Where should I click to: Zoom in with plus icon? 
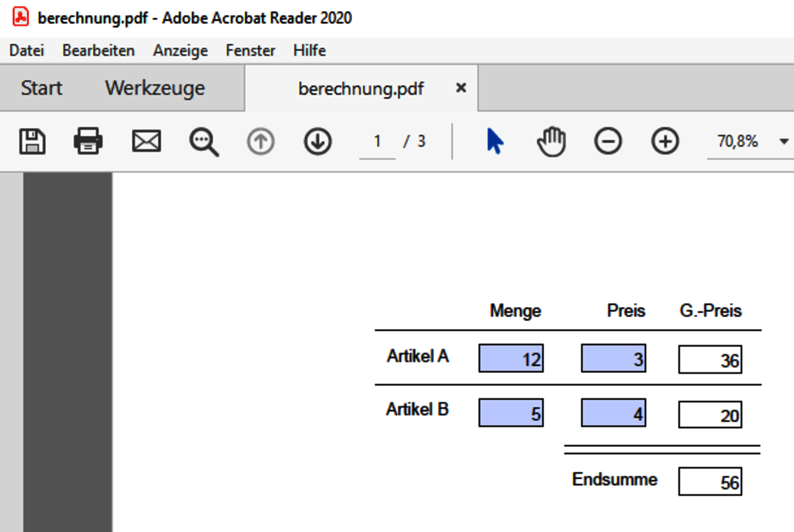click(665, 142)
